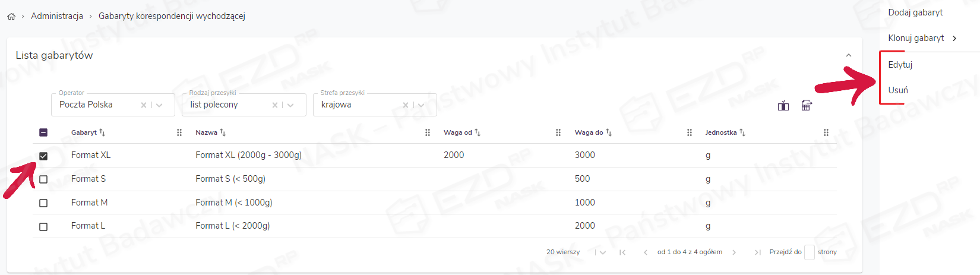Toggle the select-all header checkbox
Viewport: 980px width, 275px height.
pos(43,132)
